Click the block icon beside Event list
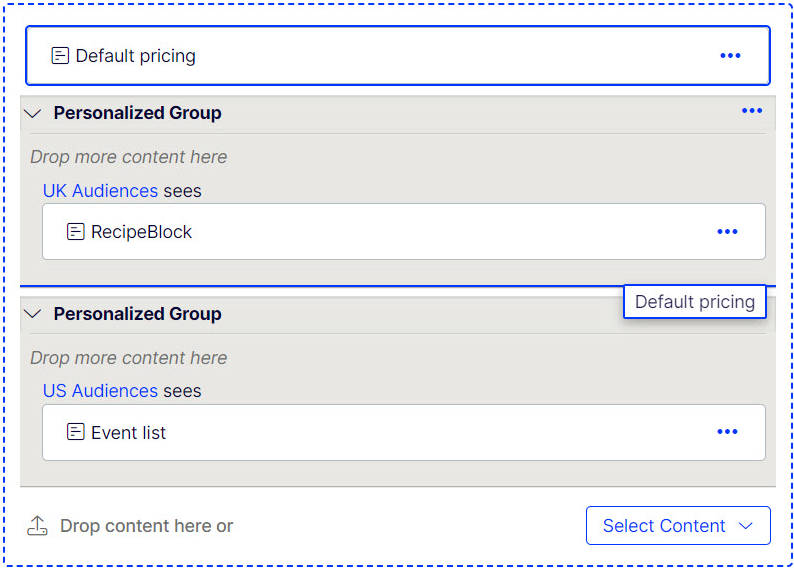This screenshot has height=569, width=794. click(x=75, y=432)
